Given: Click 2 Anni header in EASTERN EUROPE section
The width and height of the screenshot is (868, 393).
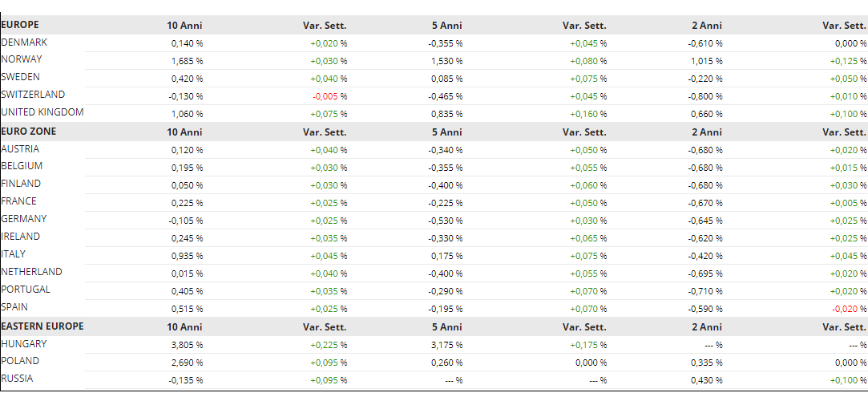Looking at the screenshot, I should coord(706,327).
